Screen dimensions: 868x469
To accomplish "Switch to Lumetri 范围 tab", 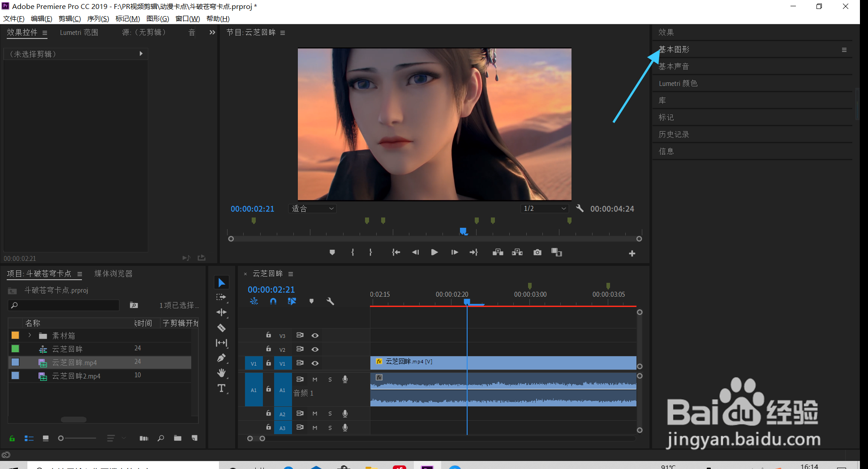I will click(x=79, y=33).
